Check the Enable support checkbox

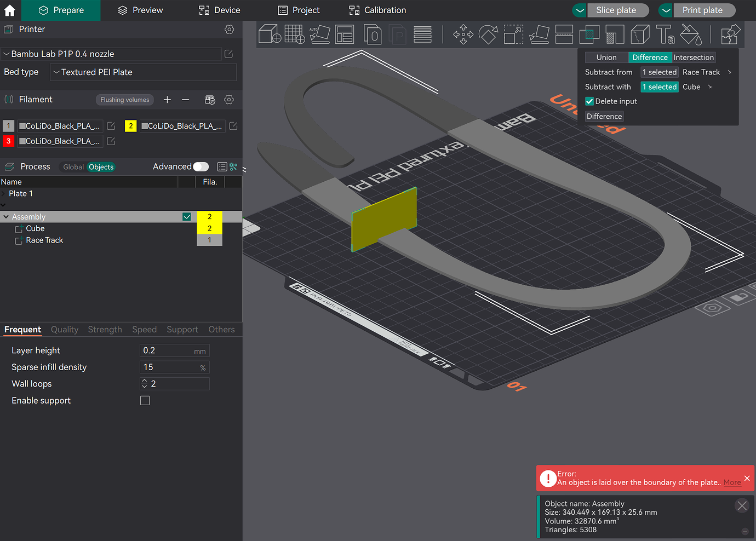click(x=145, y=400)
